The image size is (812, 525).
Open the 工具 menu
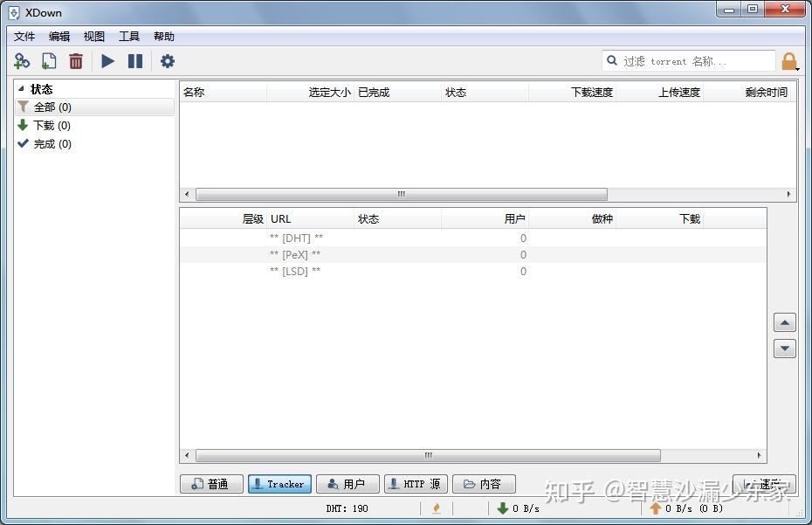click(x=129, y=36)
